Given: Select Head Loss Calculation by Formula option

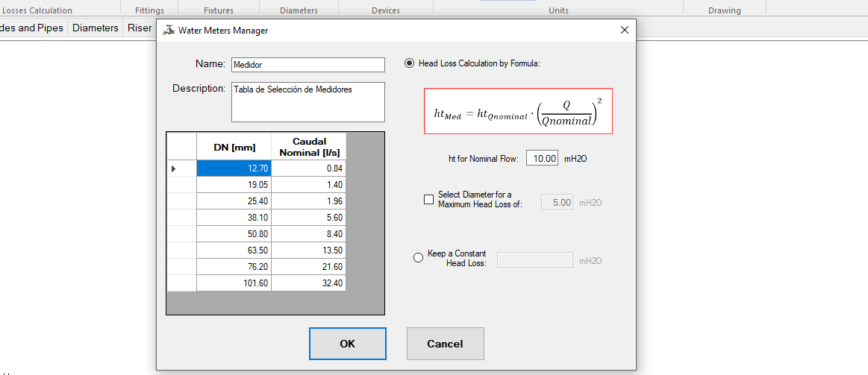Looking at the screenshot, I should tap(409, 63).
